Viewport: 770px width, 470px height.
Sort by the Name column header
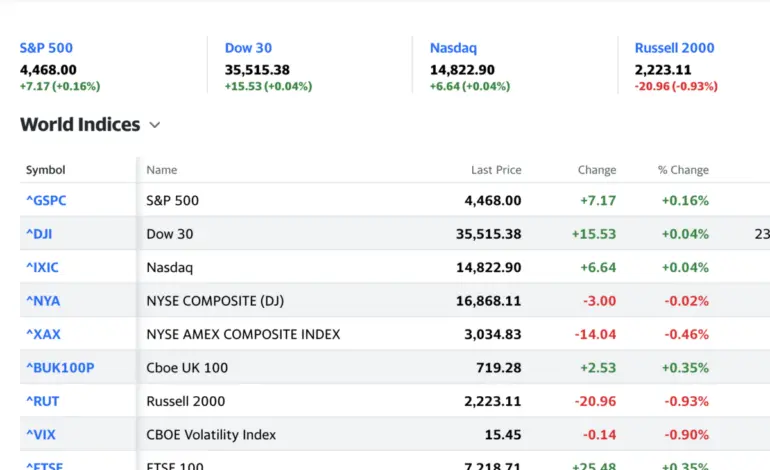tap(162, 170)
